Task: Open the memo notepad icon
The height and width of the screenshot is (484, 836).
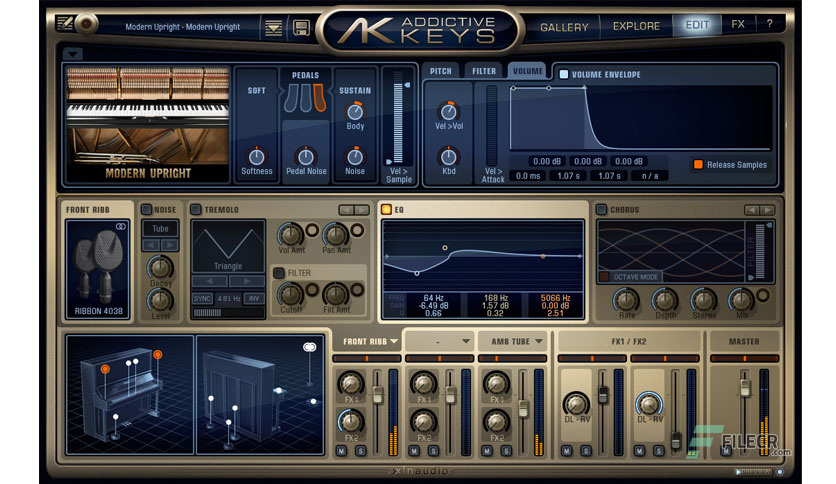Action: pos(65,23)
